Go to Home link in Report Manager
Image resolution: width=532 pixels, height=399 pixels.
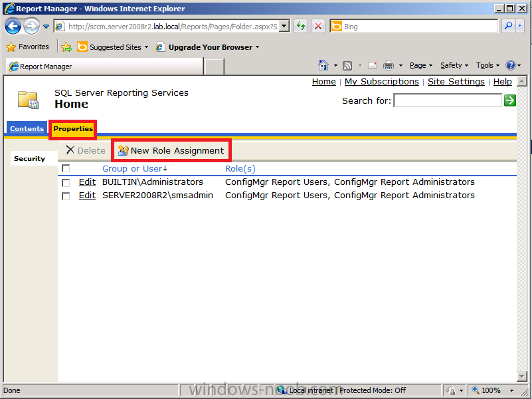click(x=323, y=82)
